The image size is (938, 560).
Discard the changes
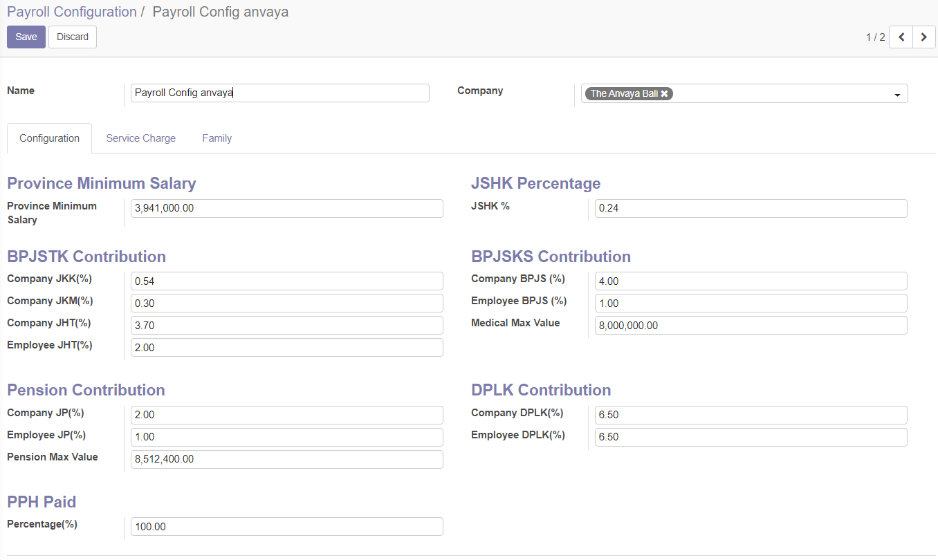[73, 37]
